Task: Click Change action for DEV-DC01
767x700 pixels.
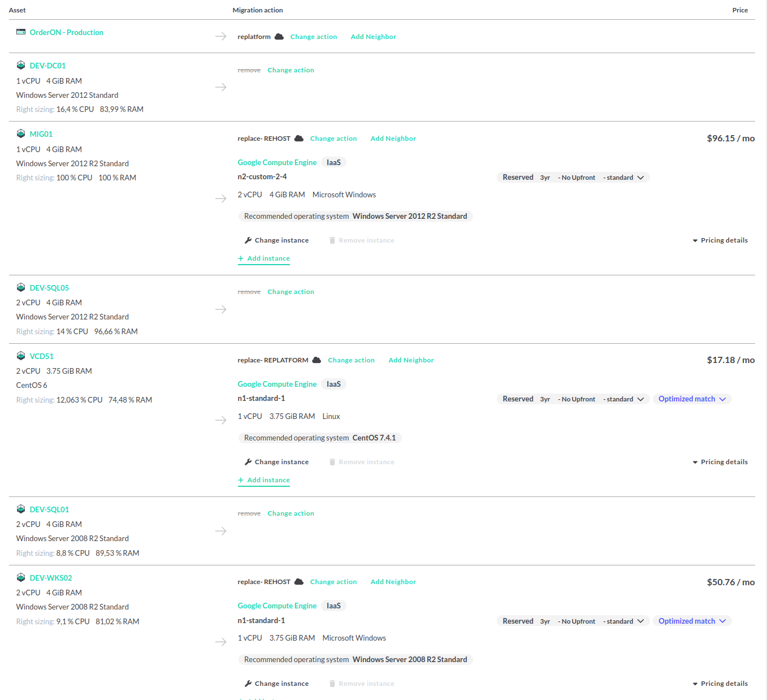Action: pyautogui.click(x=291, y=70)
